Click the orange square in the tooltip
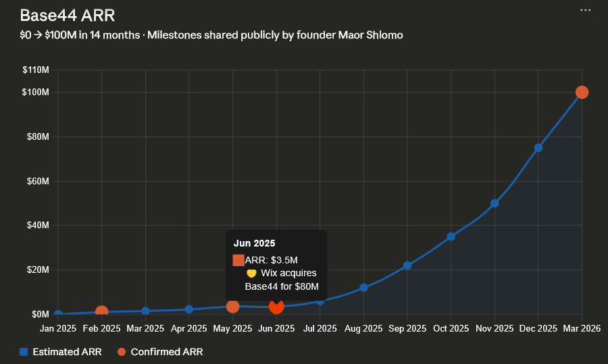The image size is (608, 364). 238,260
